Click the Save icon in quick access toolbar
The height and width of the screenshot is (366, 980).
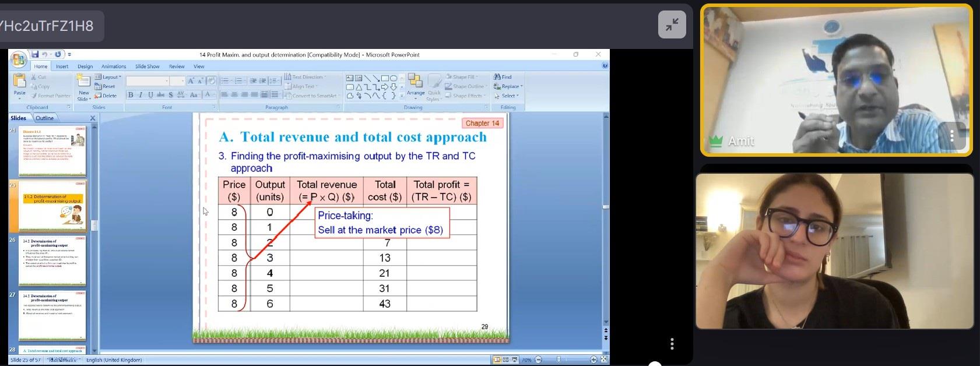coord(36,55)
